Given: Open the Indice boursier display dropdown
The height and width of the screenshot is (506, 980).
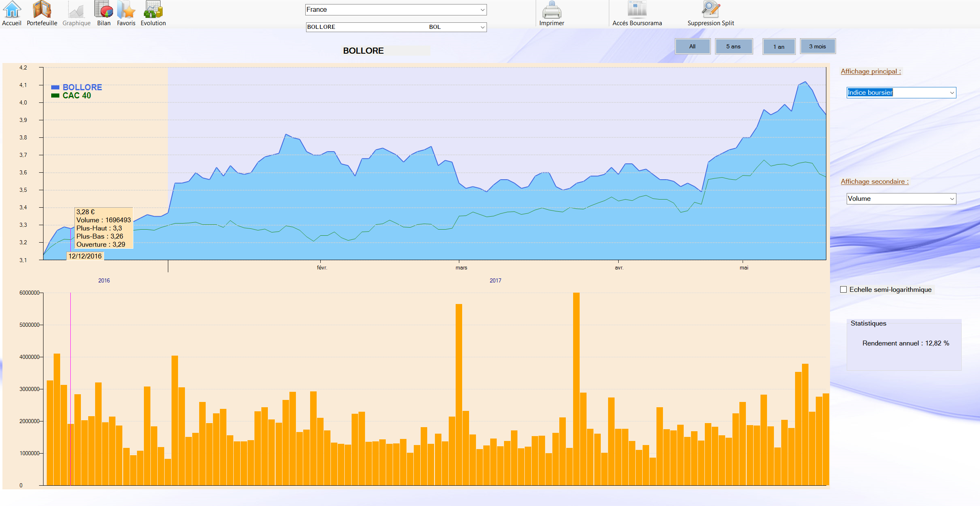Looking at the screenshot, I should click(901, 93).
